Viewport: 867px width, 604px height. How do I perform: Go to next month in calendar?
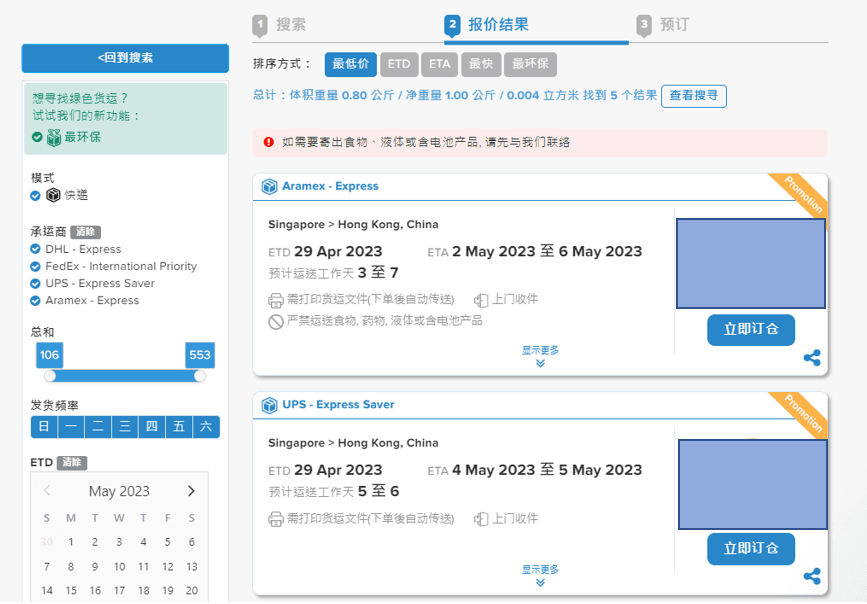(191, 491)
